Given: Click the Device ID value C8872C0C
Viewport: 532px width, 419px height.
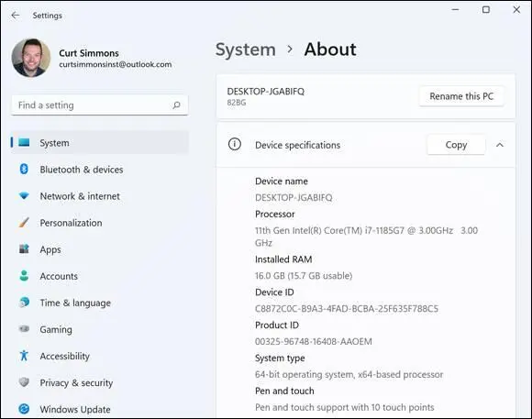Looking at the screenshot, I should pyautogui.click(x=347, y=309).
